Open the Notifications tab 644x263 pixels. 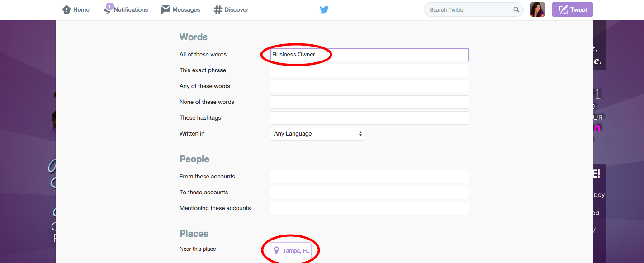click(126, 9)
